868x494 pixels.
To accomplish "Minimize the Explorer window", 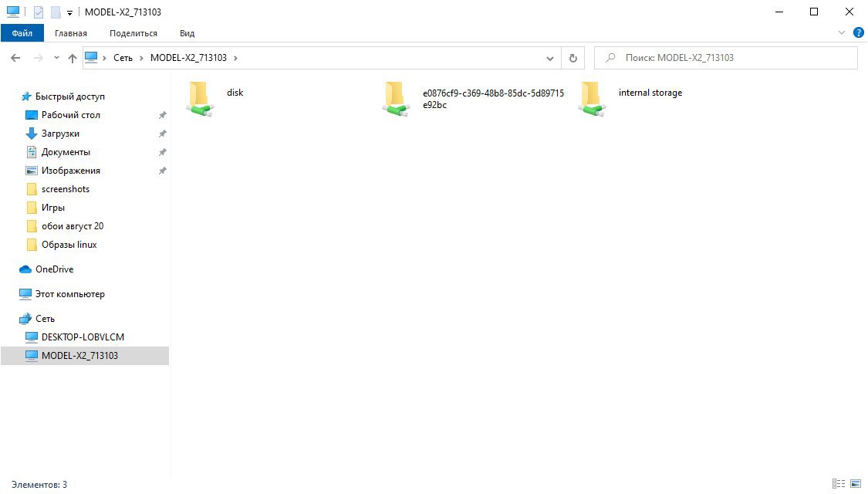I will point(779,12).
